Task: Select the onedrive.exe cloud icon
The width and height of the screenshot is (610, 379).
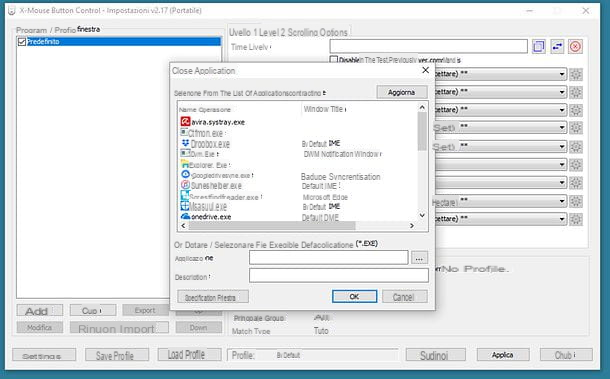Action: point(186,216)
